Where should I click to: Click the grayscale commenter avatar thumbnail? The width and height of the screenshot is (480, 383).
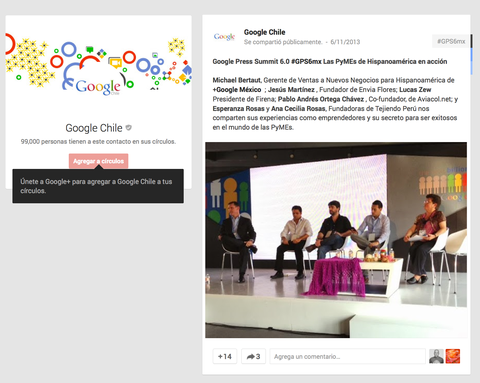[x=436, y=356]
